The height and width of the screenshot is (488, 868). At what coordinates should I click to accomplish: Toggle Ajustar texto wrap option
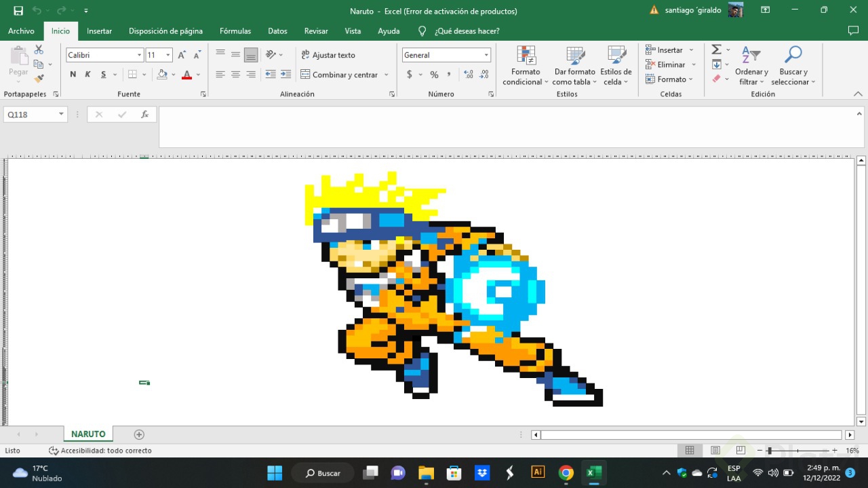click(x=328, y=55)
